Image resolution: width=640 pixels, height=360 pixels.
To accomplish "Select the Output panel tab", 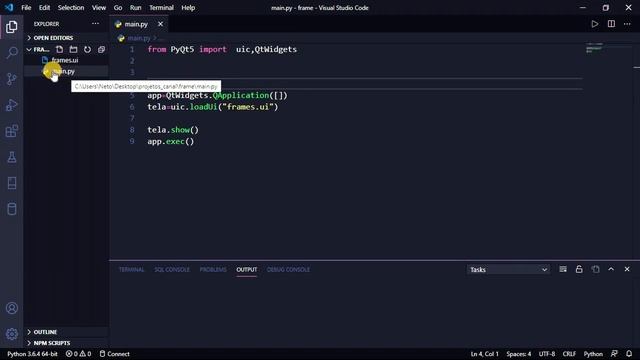I will coord(247,270).
